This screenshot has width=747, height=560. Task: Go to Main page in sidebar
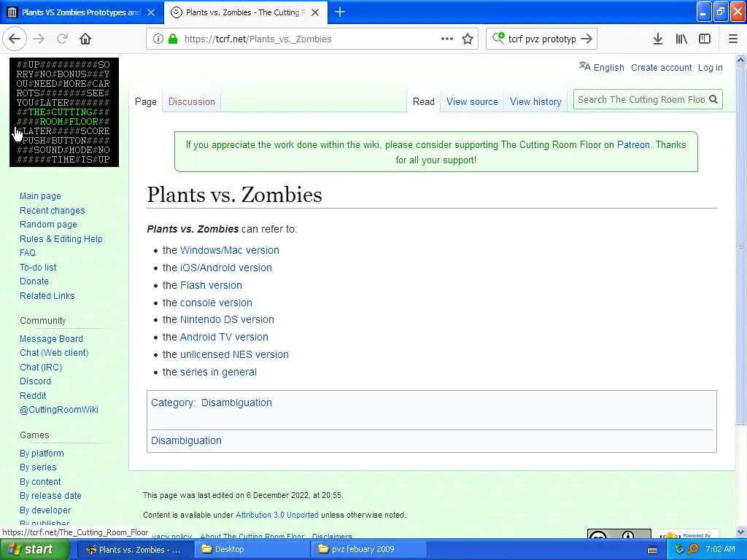tap(40, 195)
